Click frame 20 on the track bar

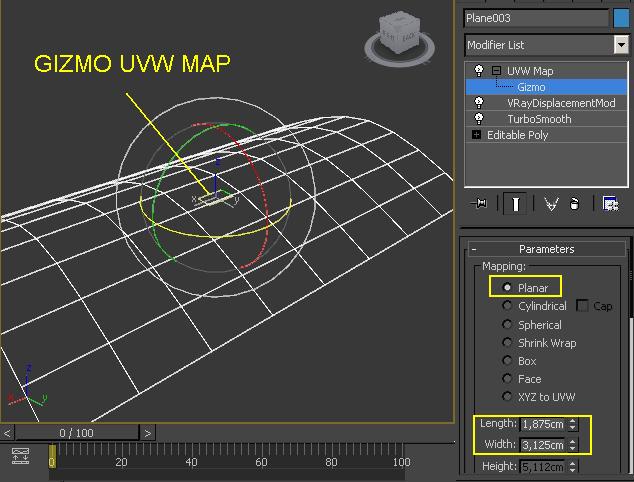[x=121, y=462]
